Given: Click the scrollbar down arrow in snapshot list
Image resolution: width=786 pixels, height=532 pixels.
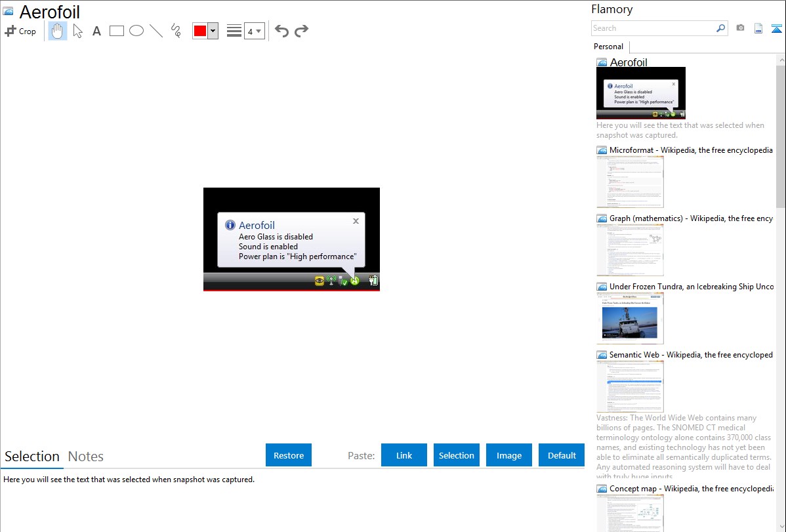Looking at the screenshot, I should click(781, 527).
